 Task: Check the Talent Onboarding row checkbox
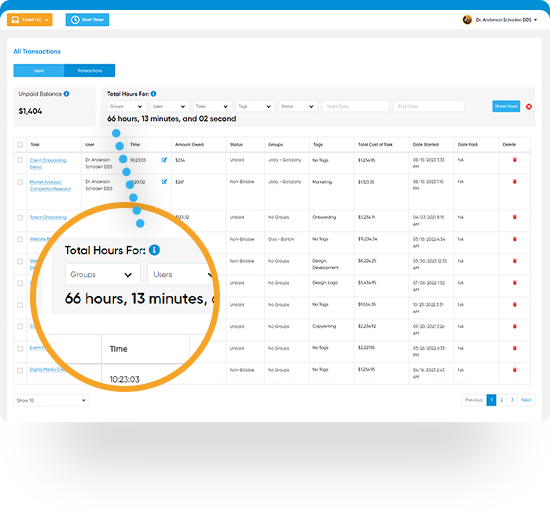(20, 218)
